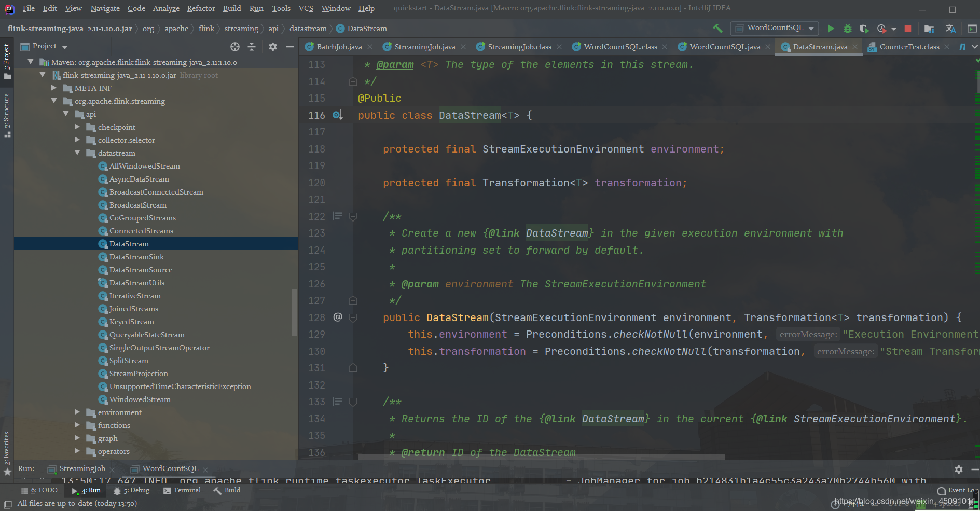This screenshot has width=980, height=511.
Task: Open the Project view mode dropdown
Action: [x=65, y=47]
